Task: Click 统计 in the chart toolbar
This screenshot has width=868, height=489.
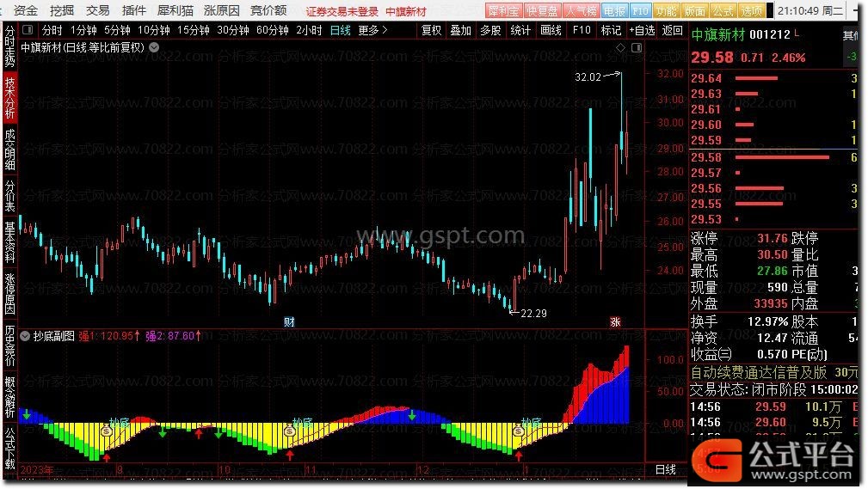Action: tap(520, 30)
